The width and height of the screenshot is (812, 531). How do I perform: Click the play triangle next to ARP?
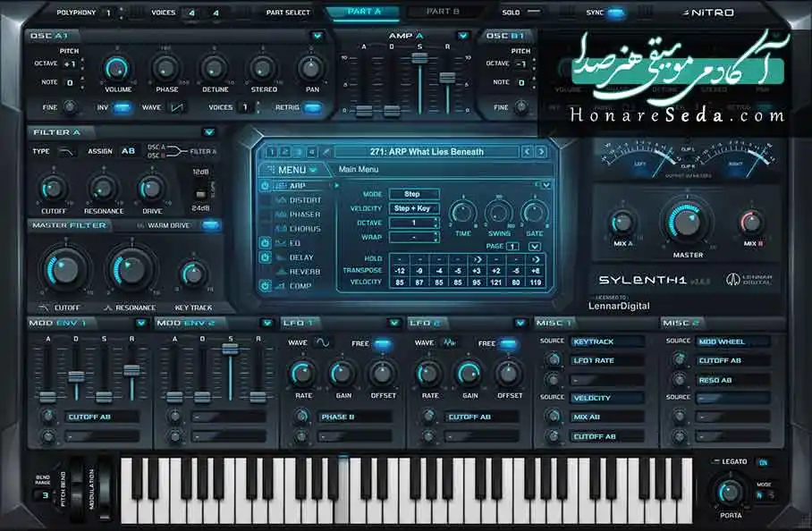pyautogui.click(x=337, y=185)
